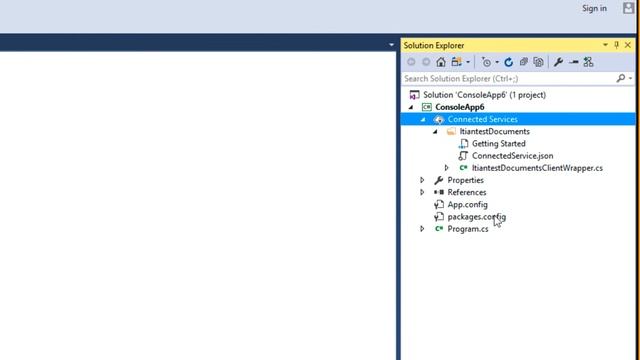Image resolution: width=640 pixels, height=360 pixels.
Task: Click the account avatar icon near Sign in
Action: (628, 8)
